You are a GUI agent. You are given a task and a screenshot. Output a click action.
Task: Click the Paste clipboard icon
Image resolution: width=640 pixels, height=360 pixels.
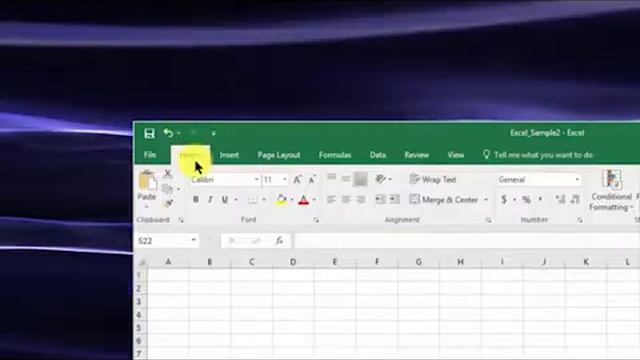pyautogui.click(x=147, y=180)
